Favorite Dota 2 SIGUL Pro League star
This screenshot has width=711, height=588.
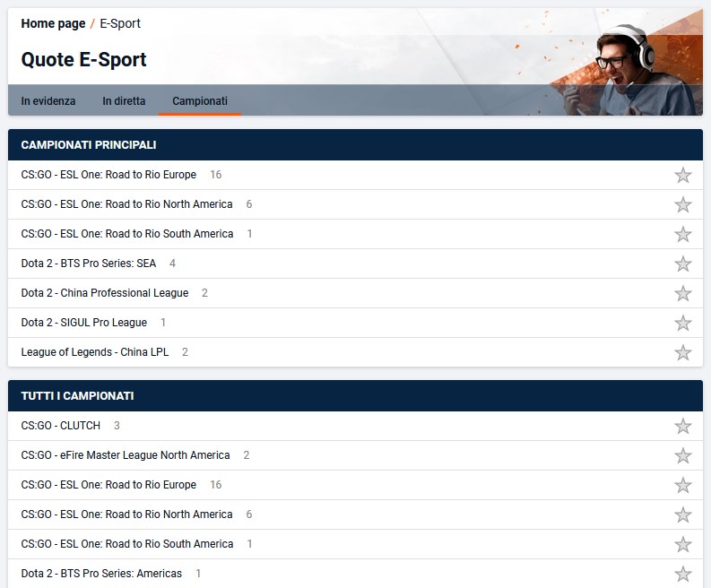[682, 323]
